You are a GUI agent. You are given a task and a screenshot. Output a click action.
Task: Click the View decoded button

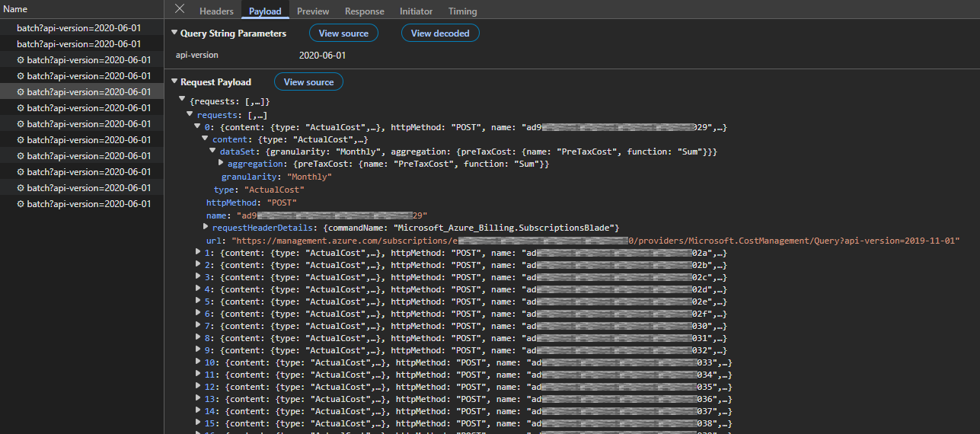440,34
